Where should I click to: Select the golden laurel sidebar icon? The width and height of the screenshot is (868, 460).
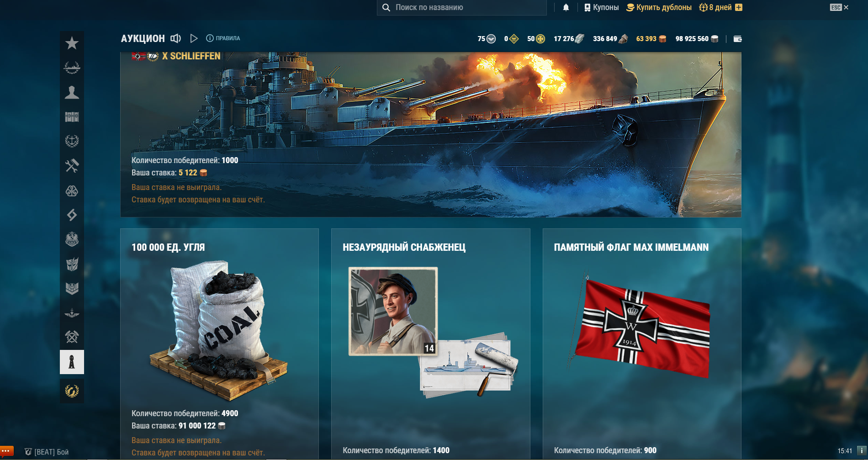pyautogui.click(x=72, y=391)
